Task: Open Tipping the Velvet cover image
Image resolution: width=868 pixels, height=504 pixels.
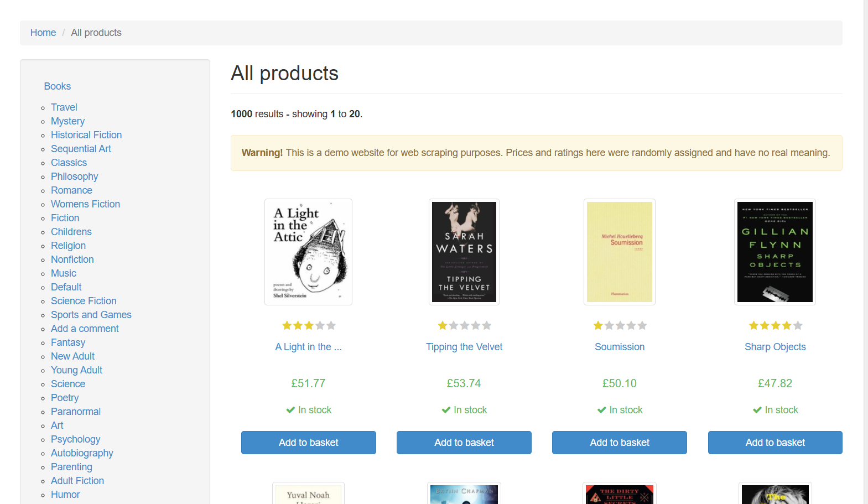Action: point(464,252)
